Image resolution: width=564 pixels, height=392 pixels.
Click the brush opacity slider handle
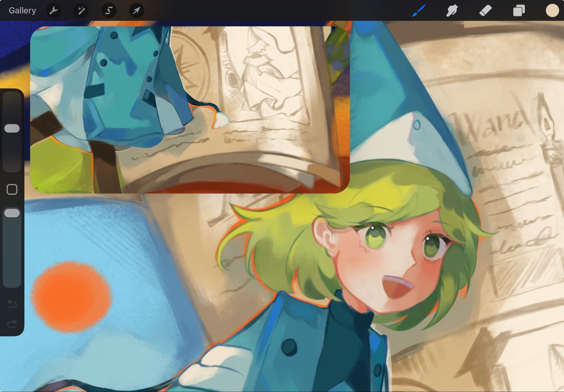[x=12, y=213]
